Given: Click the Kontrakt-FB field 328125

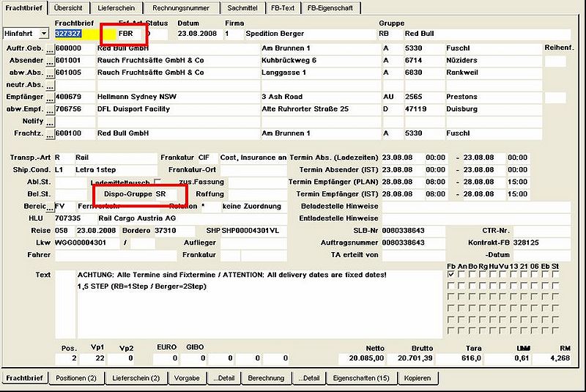Looking at the screenshot, I should (541, 243).
